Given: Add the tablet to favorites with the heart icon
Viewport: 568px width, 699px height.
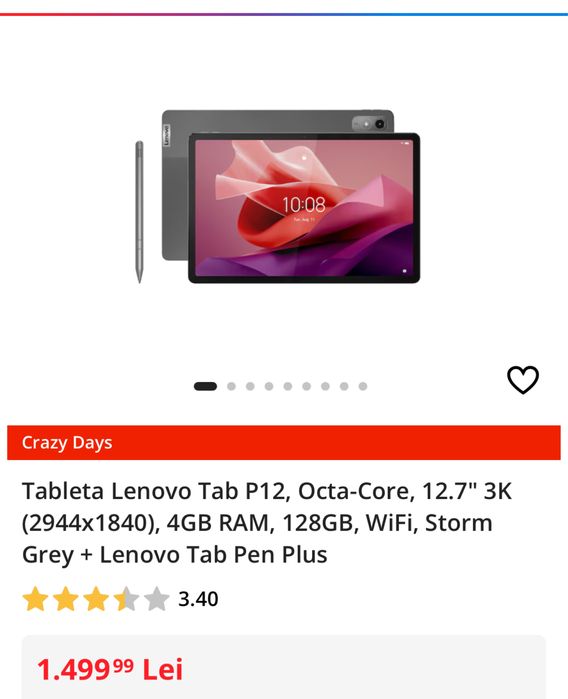Looking at the screenshot, I should [x=523, y=380].
